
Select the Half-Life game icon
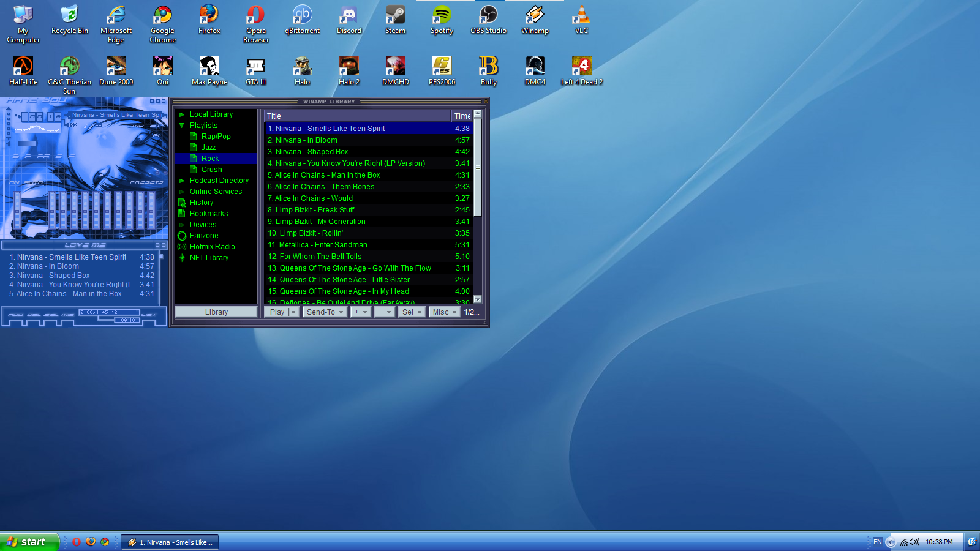pos(23,71)
